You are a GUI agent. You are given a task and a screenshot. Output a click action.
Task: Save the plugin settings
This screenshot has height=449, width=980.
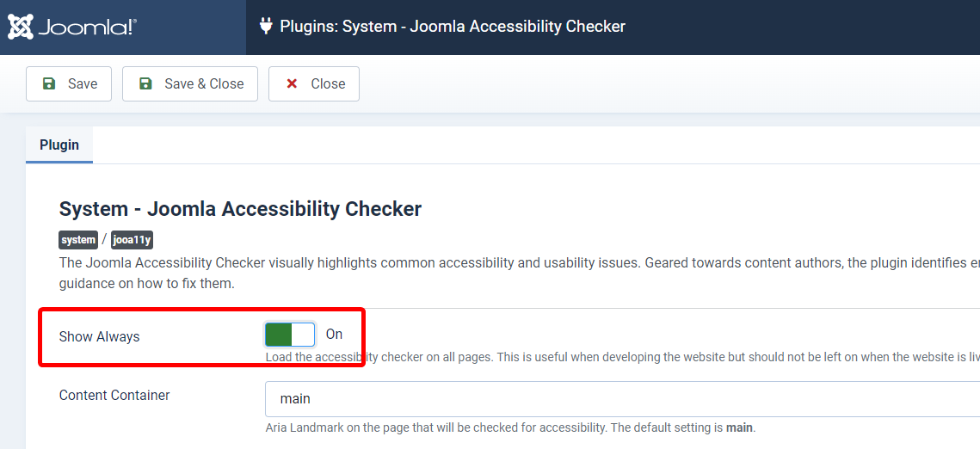[69, 83]
